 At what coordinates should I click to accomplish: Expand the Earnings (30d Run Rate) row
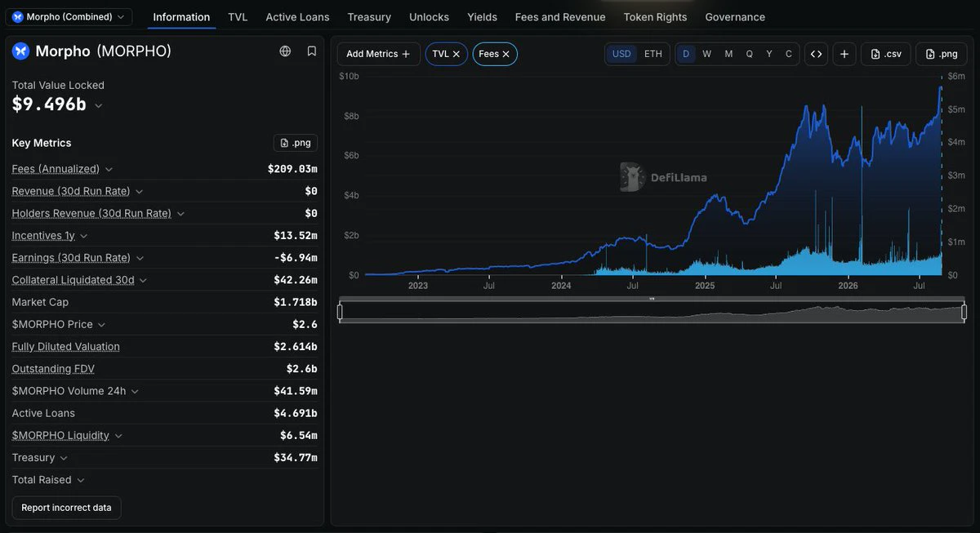pyautogui.click(x=140, y=258)
